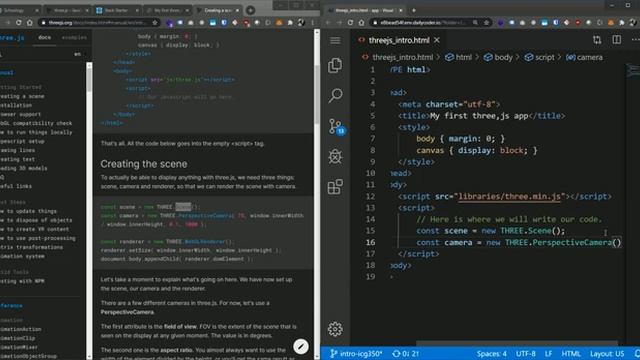The height and width of the screenshot is (360, 640).
Task: Click UTF-8 encoding in the status bar
Action: pos(526,353)
